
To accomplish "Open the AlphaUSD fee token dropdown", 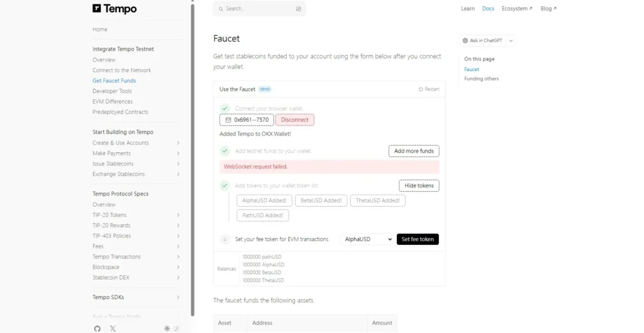I will tap(367, 239).
